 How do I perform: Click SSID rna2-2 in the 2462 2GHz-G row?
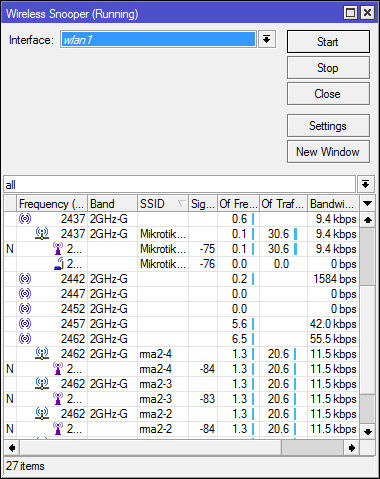tap(156, 414)
